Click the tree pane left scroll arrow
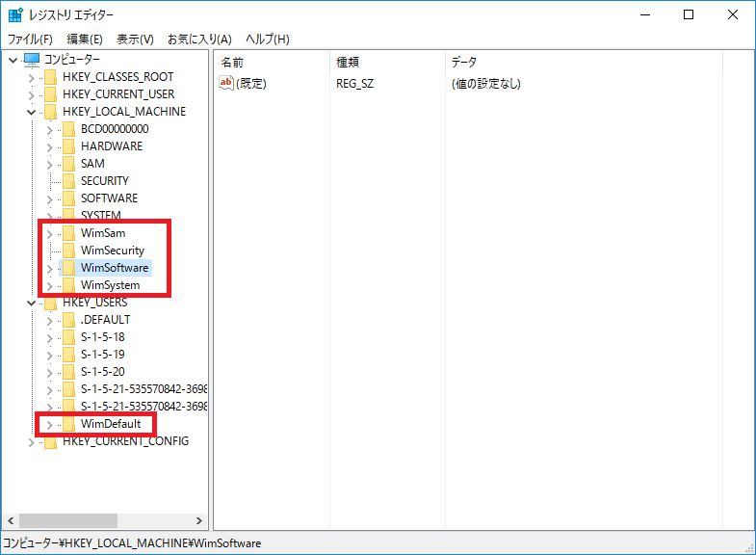 (11, 520)
